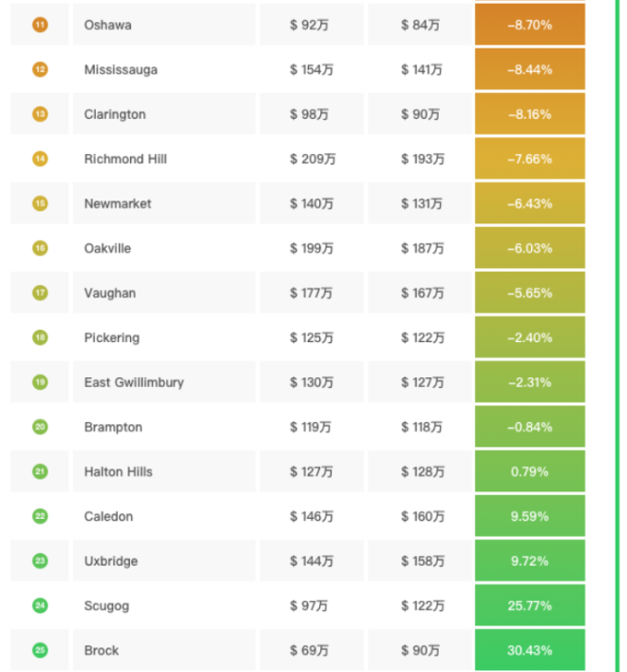Select the 30.43% green change cell

(530, 650)
